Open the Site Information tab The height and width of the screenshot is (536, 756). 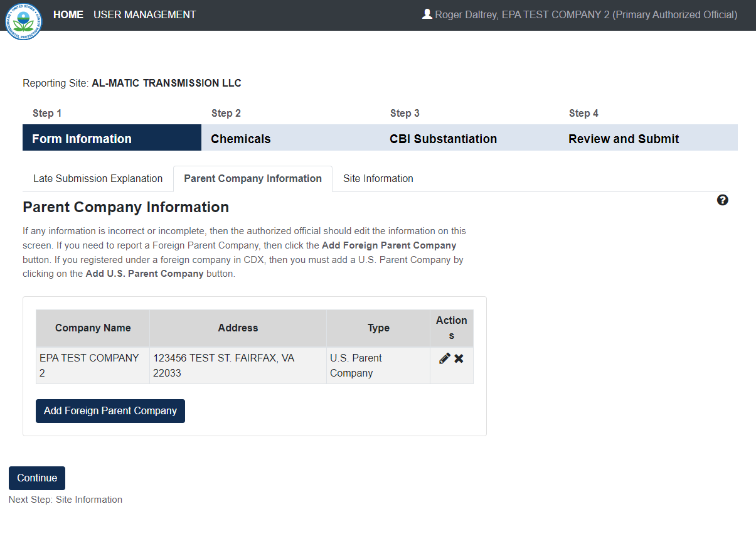pyautogui.click(x=378, y=179)
